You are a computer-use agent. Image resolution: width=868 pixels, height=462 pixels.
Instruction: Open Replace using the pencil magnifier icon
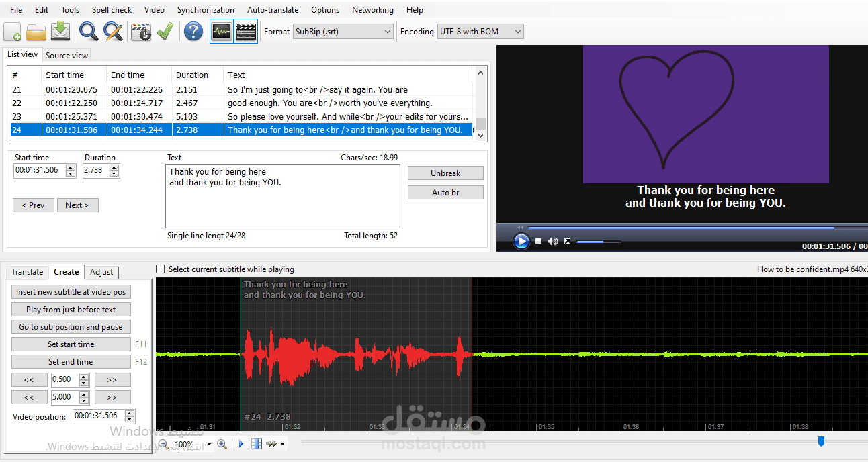point(114,31)
